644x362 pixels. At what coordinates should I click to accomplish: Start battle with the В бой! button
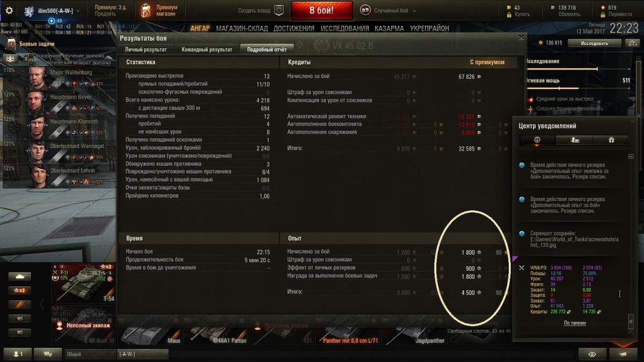click(x=322, y=10)
